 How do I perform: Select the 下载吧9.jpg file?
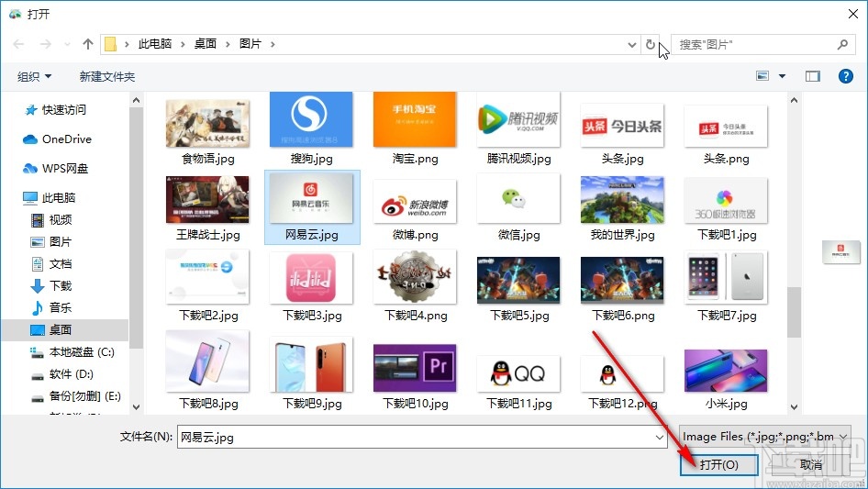(x=311, y=373)
